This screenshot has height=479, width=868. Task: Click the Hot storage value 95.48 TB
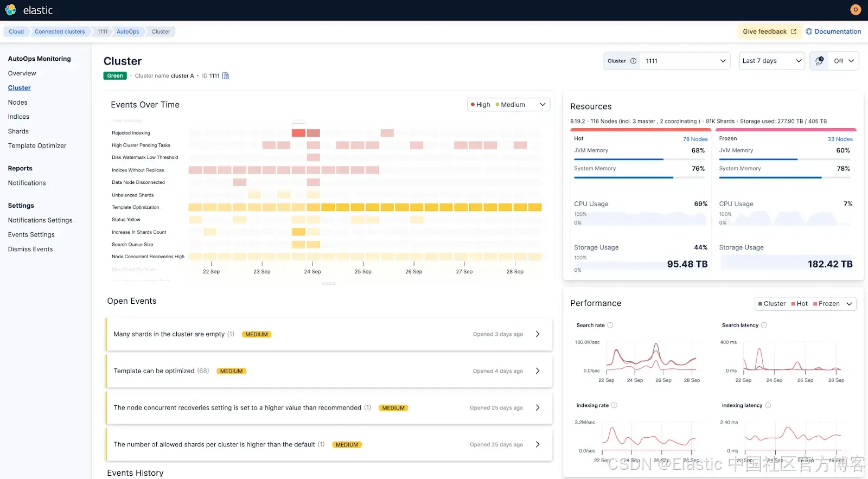[x=687, y=264]
